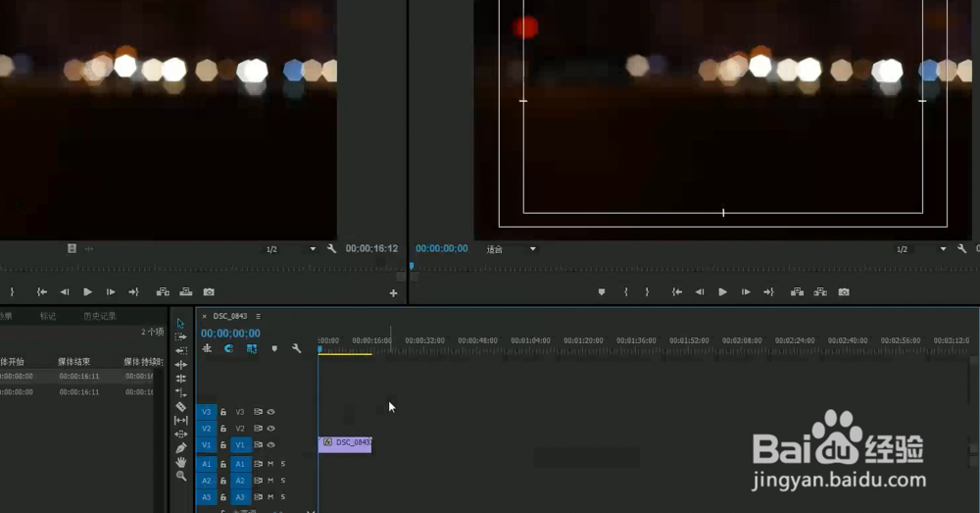
Task: Mute the A1 audio track
Action: 270,464
